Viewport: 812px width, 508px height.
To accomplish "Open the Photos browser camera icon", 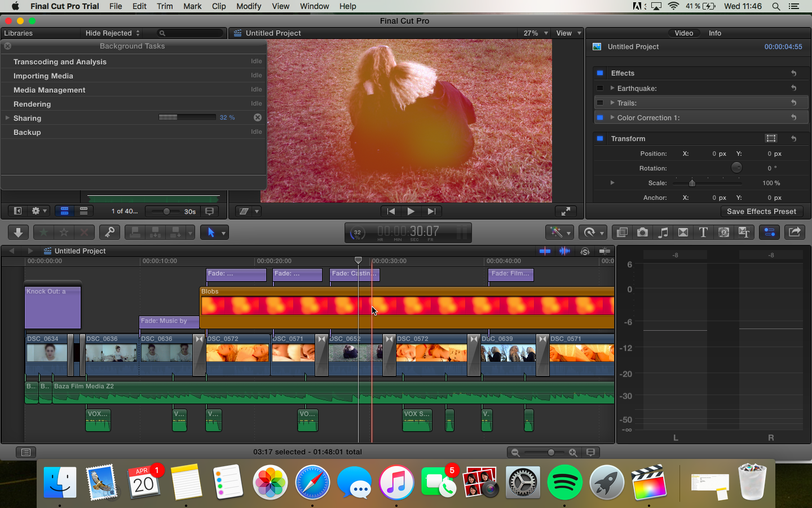I will pos(642,233).
